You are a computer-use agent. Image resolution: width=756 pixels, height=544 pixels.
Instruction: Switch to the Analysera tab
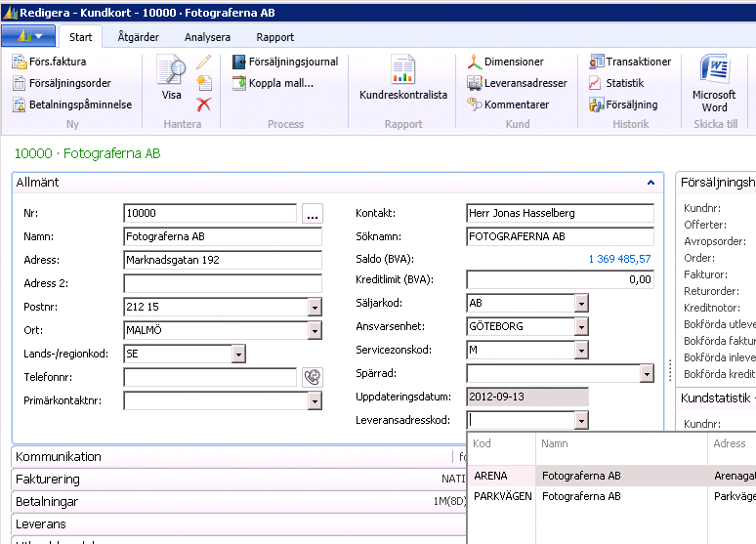[207, 37]
